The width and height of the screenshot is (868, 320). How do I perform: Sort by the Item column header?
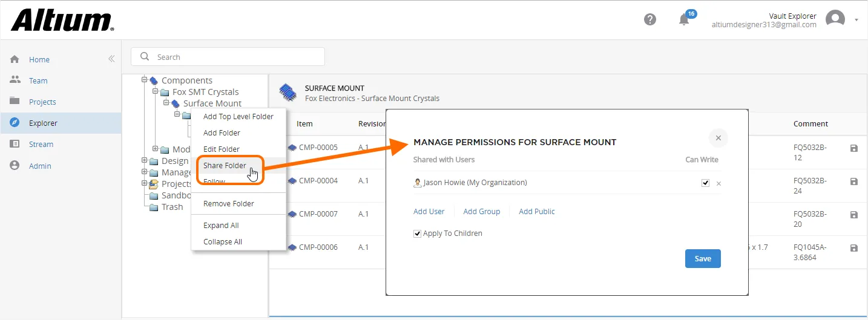pos(304,123)
